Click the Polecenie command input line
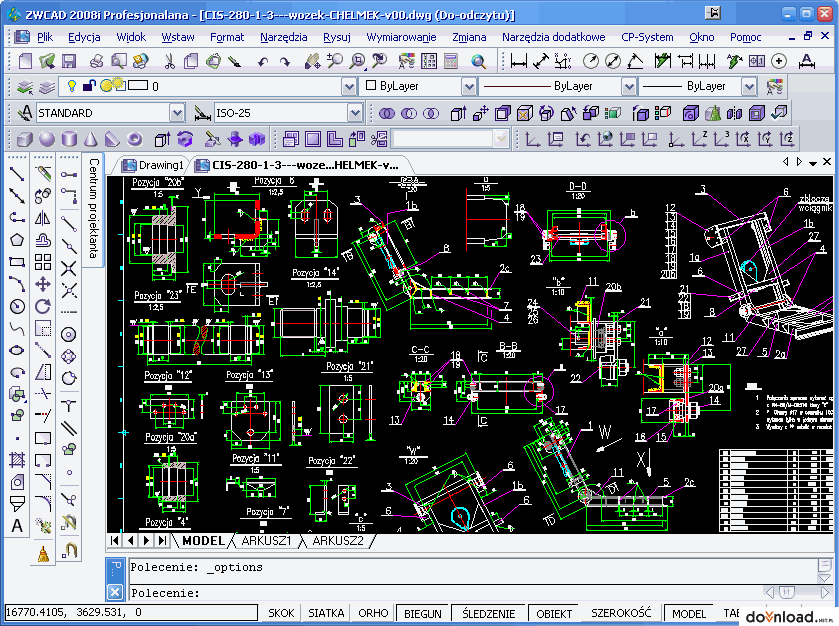The height and width of the screenshot is (626, 839). [447, 593]
